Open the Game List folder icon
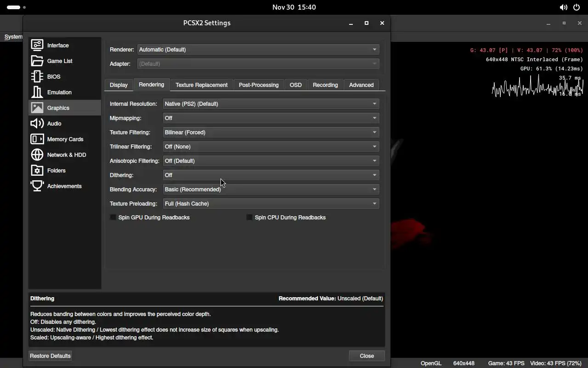This screenshot has height=368, width=588. click(x=37, y=61)
